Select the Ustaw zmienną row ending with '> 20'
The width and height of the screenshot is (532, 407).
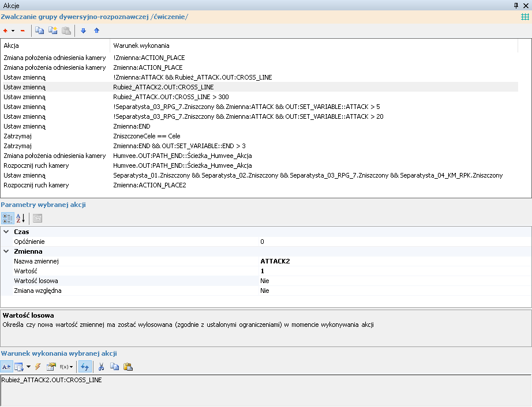point(260,116)
